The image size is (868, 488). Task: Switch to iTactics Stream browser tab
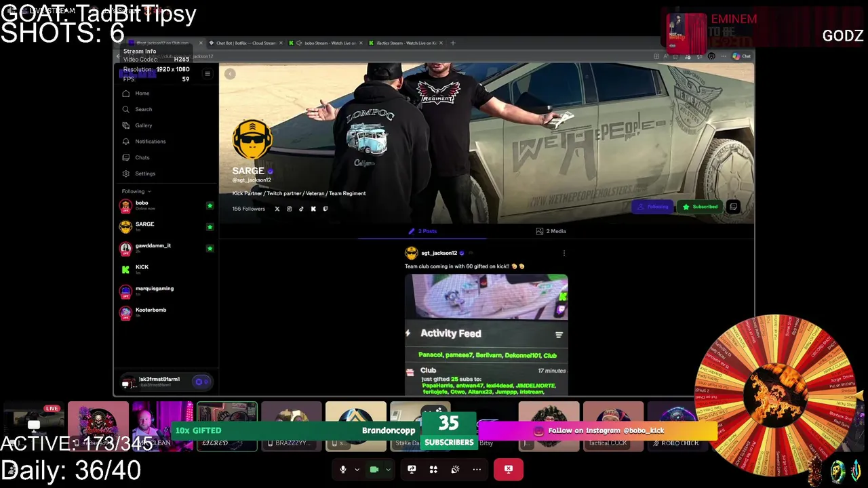pyautogui.click(x=406, y=43)
